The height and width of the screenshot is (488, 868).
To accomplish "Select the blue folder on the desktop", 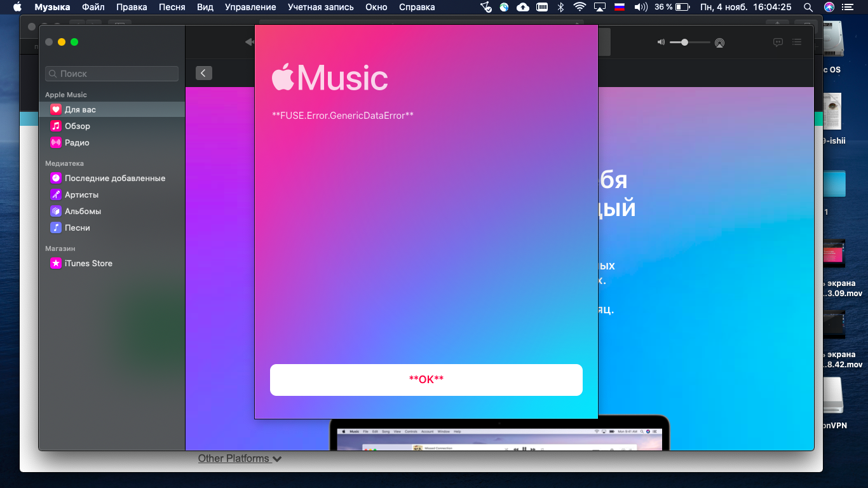I will click(x=835, y=183).
